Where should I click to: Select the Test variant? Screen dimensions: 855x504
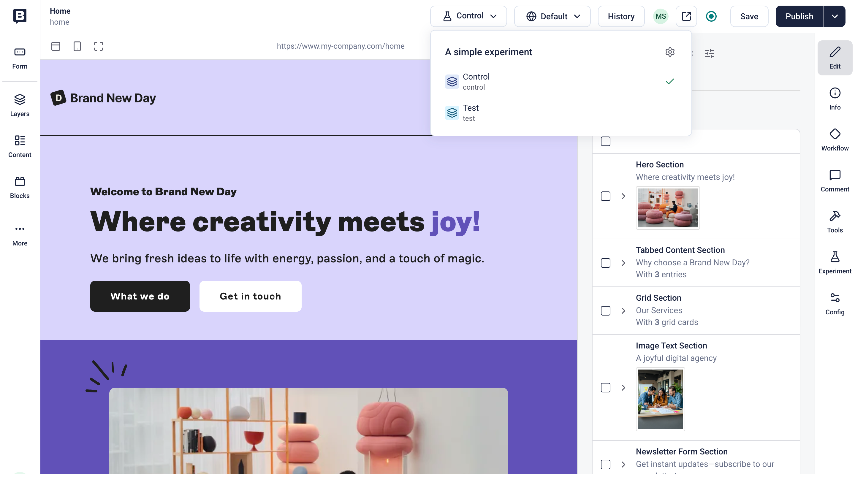(560, 113)
